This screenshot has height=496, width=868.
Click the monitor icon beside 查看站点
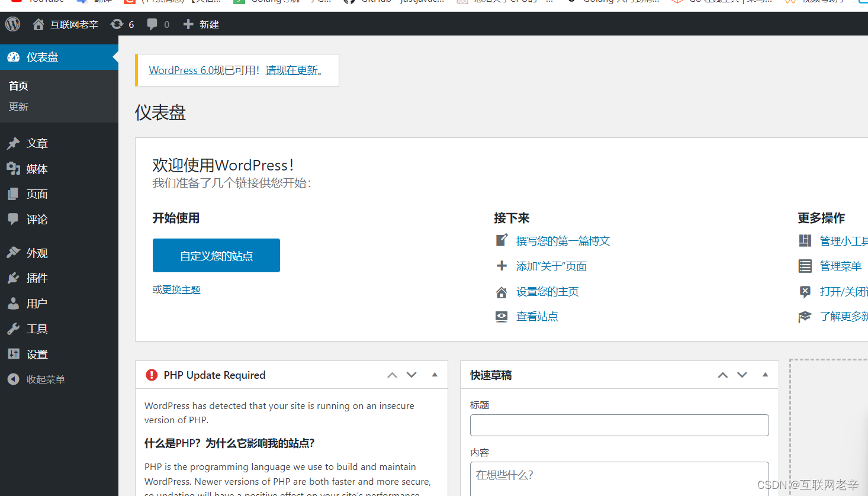(x=501, y=317)
